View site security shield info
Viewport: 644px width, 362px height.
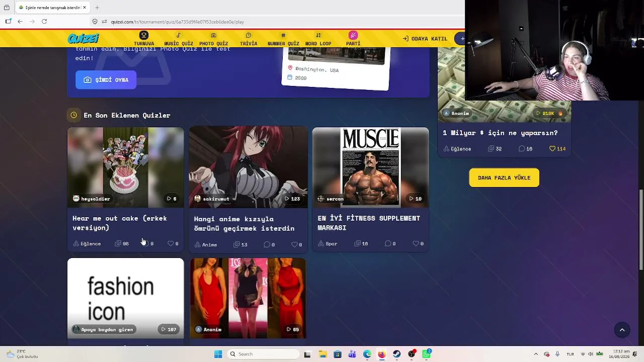[x=95, y=22]
